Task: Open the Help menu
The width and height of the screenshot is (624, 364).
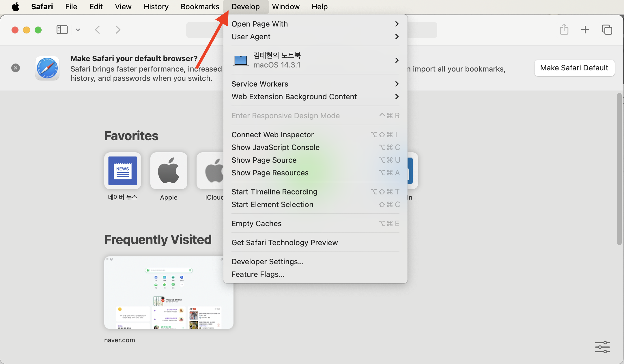Action: coord(320,7)
